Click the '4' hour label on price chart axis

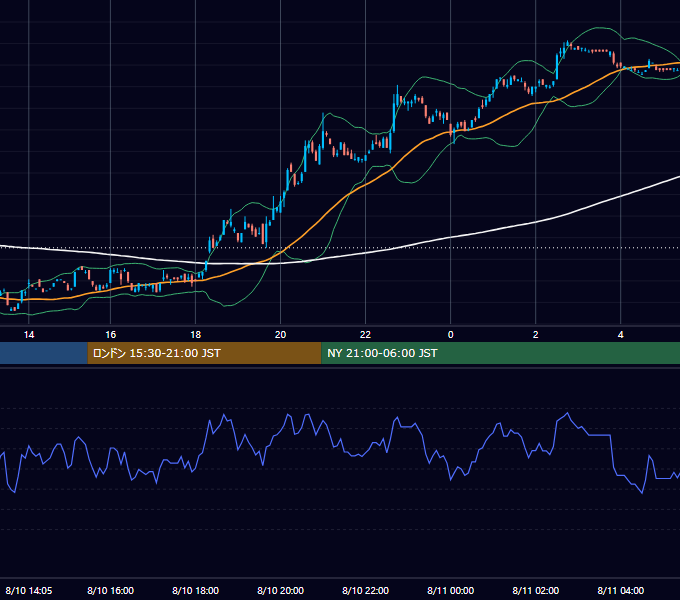(621, 335)
